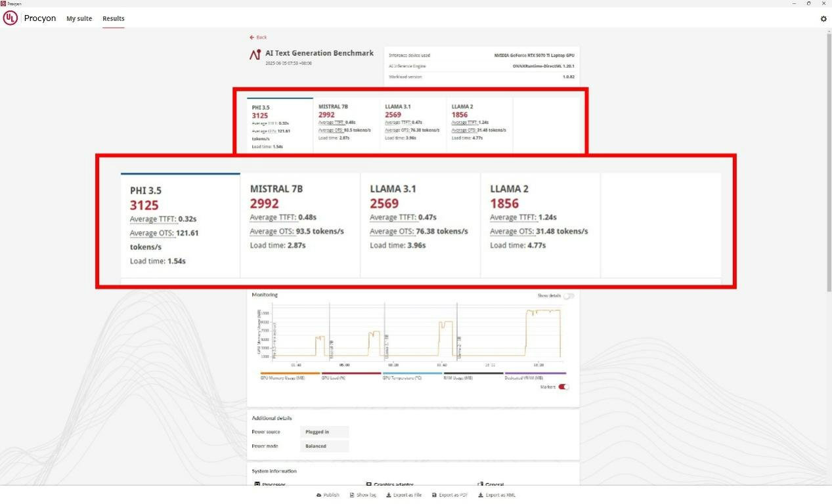
Task: Click the AI Text Generation Benchmark title
Action: pos(319,53)
